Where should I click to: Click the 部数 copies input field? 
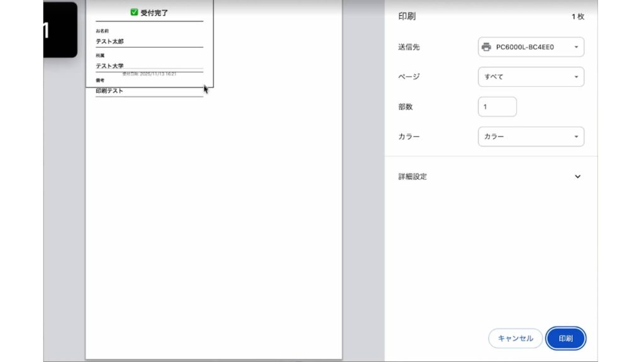click(497, 107)
